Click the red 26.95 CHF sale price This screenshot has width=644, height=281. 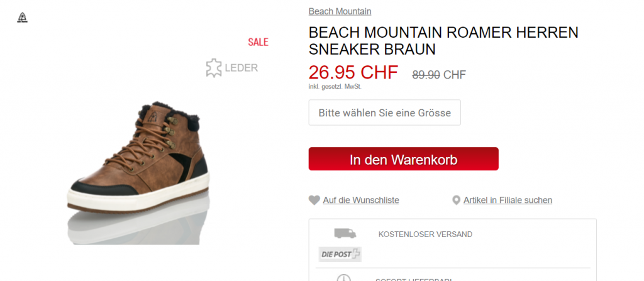(353, 73)
